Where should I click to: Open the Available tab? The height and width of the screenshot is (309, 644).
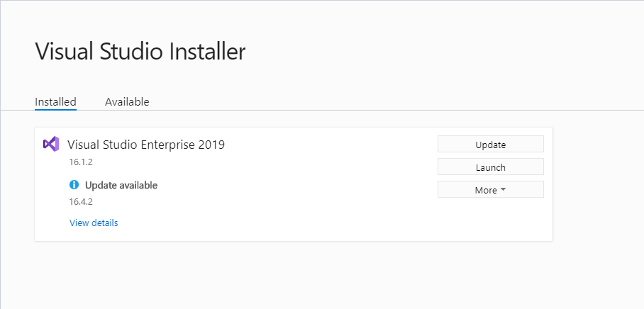click(x=127, y=102)
